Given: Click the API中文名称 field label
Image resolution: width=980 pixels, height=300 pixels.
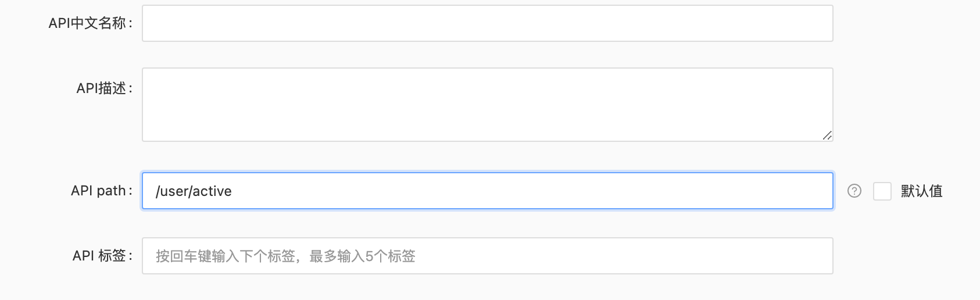Looking at the screenshot, I should tap(90, 23).
